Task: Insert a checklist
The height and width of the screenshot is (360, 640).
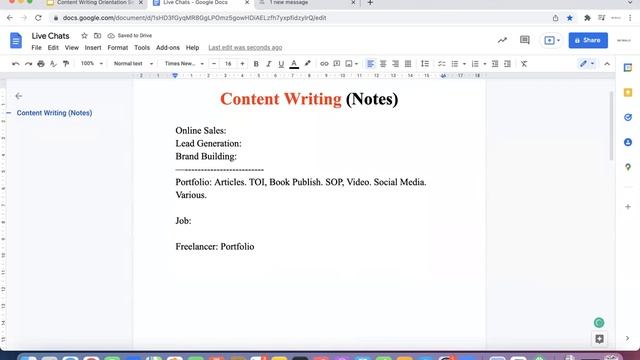Action: (442, 64)
